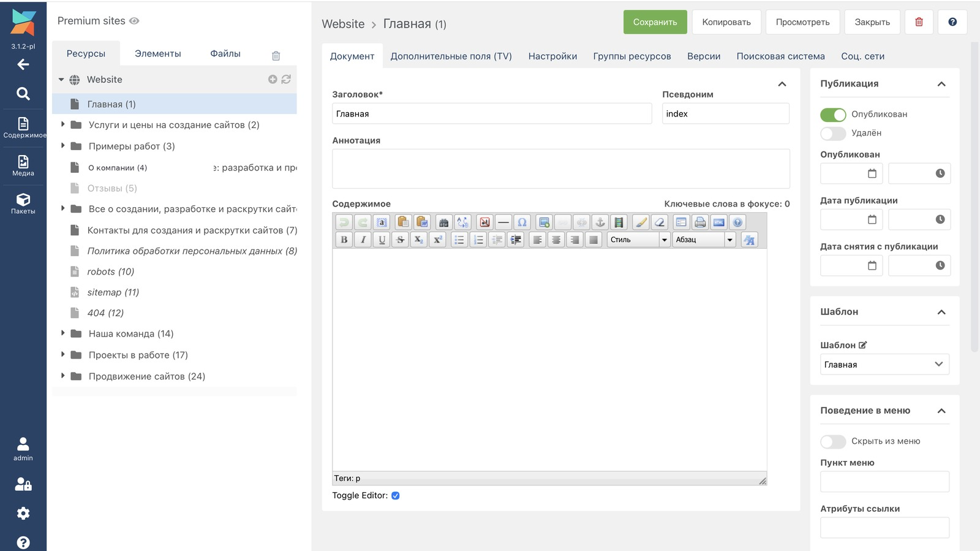
Task: Open Media section in sidebar
Action: [x=23, y=165]
